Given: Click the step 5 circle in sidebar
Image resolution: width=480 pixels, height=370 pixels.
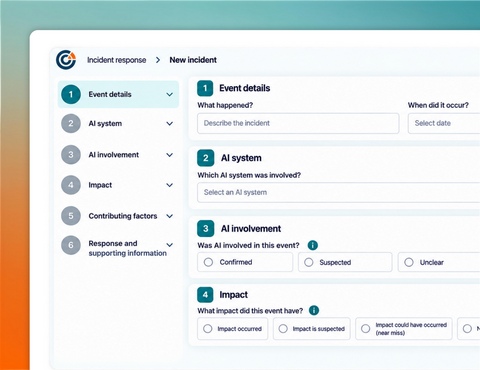Looking at the screenshot, I should [x=71, y=216].
